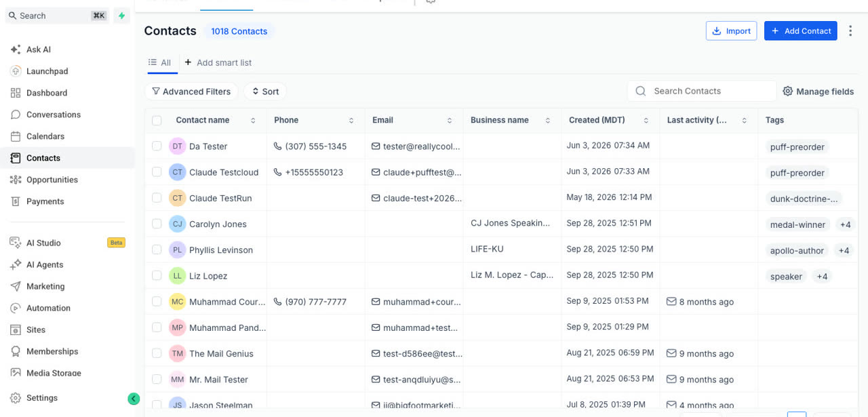Click the Search Contacts field
The height and width of the screenshot is (417, 868).
[x=702, y=91]
